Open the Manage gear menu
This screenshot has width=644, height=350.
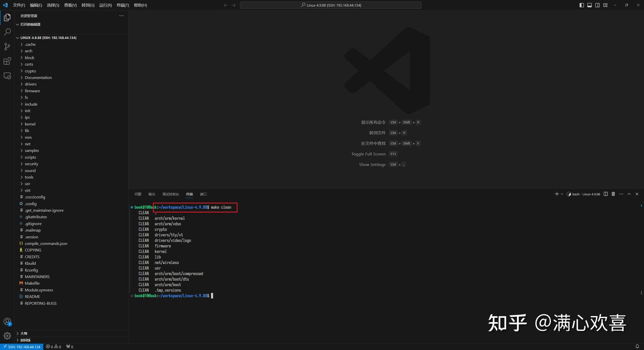click(x=7, y=336)
